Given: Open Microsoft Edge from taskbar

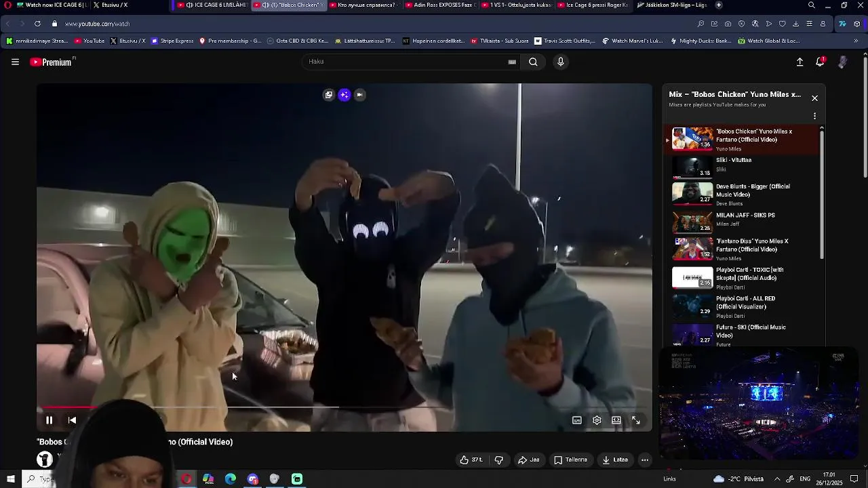Looking at the screenshot, I should click(x=231, y=479).
